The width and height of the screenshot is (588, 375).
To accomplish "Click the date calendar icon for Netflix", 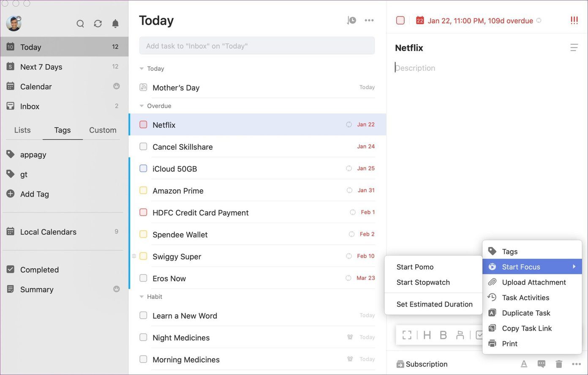I will 420,20.
